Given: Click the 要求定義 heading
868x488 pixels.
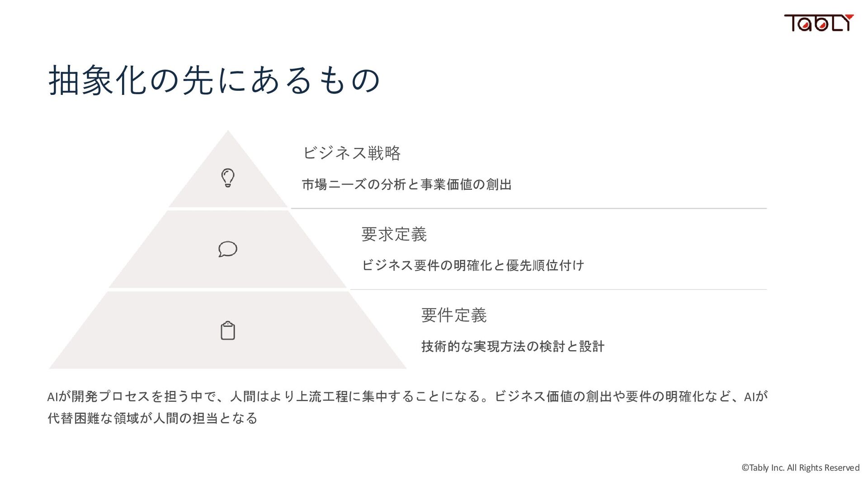Looking at the screenshot, I should (394, 235).
